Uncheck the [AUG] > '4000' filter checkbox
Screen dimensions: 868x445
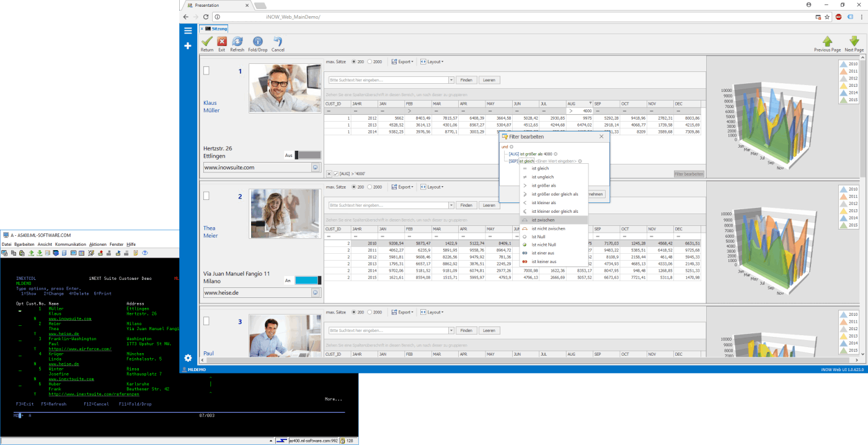(x=336, y=174)
